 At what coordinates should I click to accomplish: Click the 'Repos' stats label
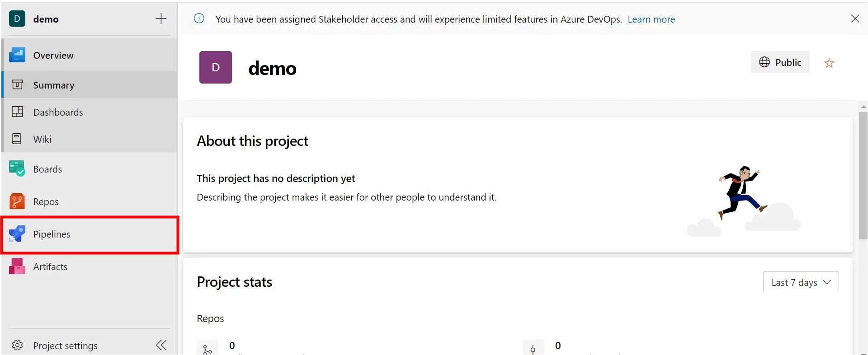coord(210,318)
